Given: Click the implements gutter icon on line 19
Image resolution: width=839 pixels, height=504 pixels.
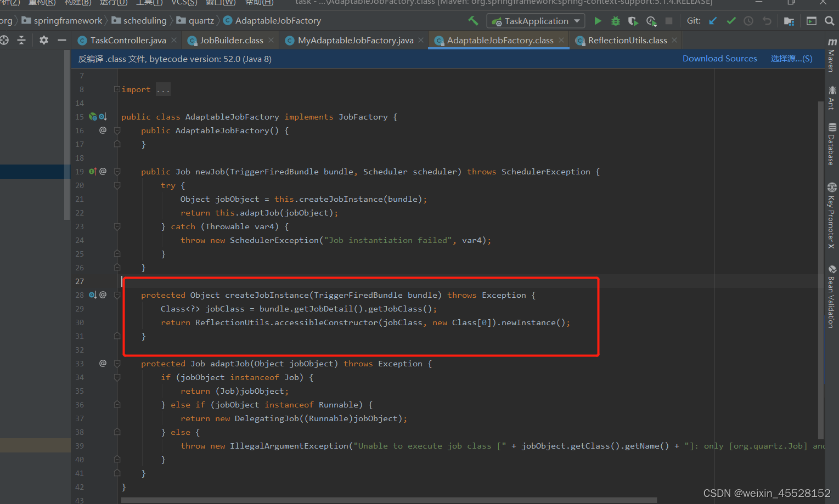Looking at the screenshot, I should [x=93, y=172].
